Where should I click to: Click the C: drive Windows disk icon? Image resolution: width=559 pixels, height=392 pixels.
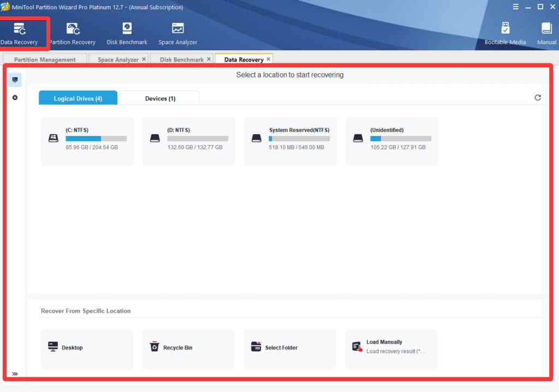(x=53, y=138)
